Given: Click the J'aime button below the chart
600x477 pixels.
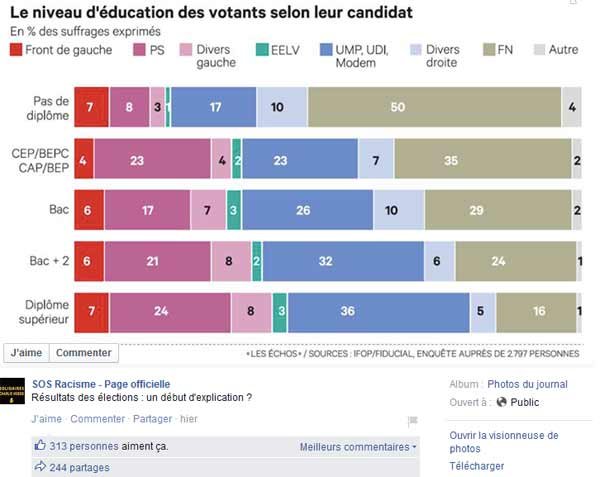Looking at the screenshot, I should (26, 353).
